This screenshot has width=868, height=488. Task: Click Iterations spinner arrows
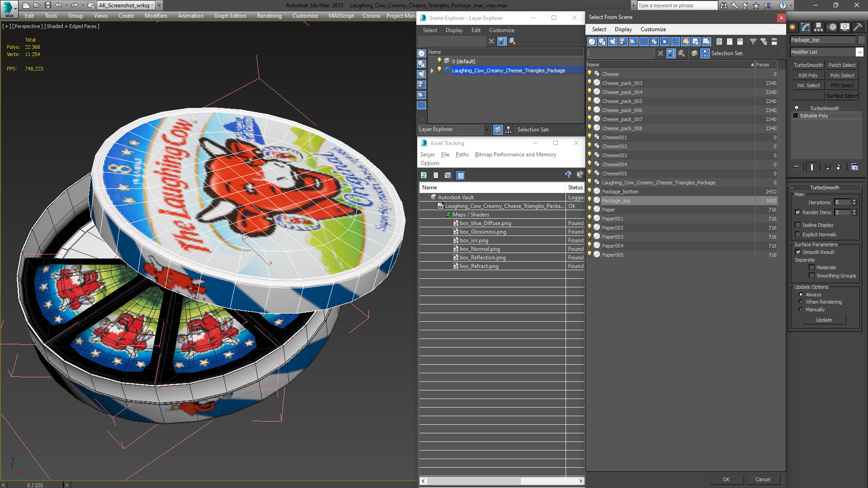pos(854,202)
